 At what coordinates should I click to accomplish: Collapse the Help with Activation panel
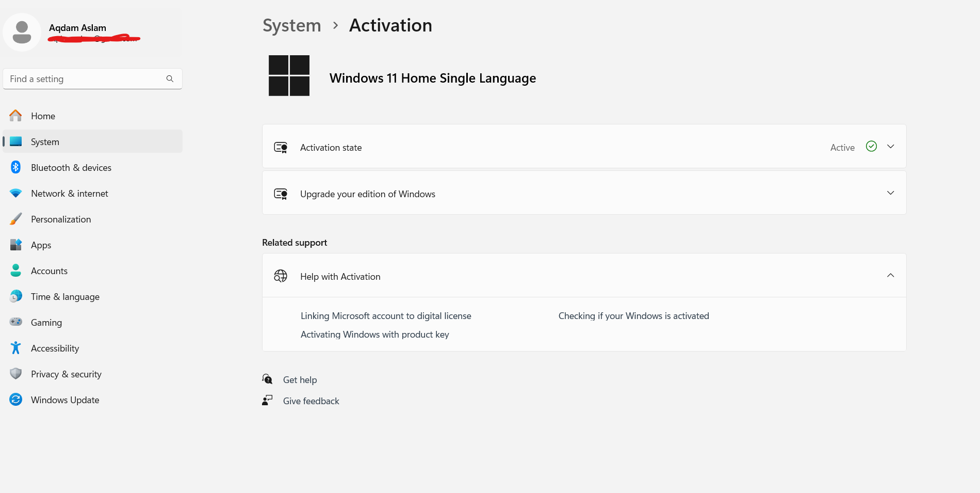coord(890,275)
